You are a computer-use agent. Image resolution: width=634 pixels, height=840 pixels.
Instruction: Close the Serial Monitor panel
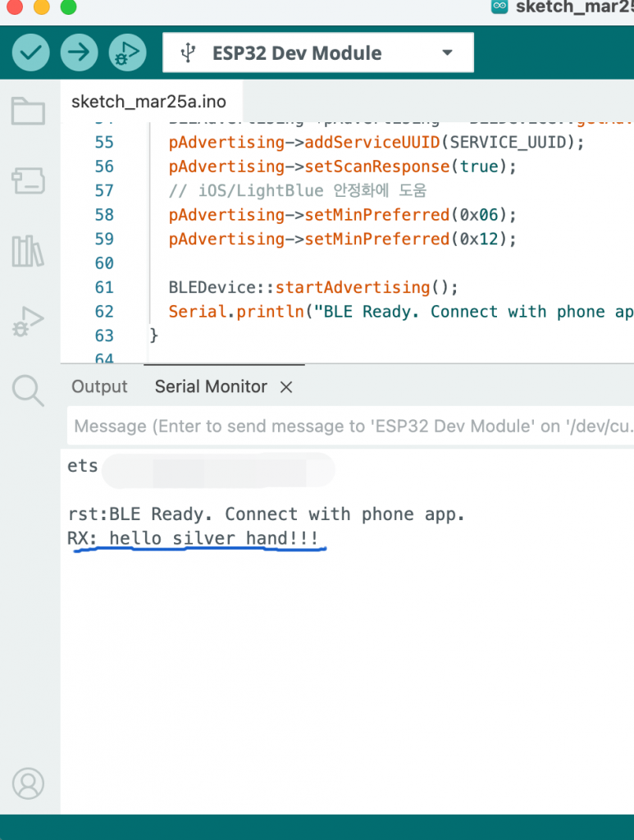286,387
